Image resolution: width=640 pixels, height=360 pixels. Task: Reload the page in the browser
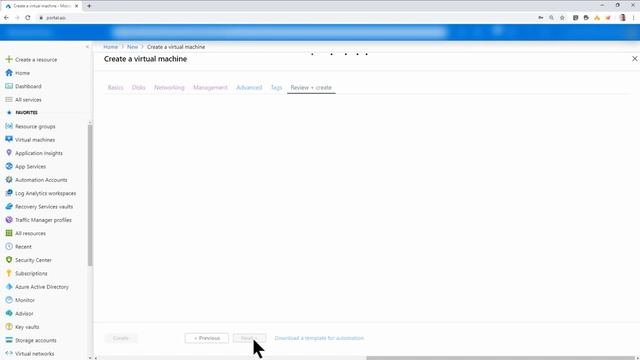pyautogui.click(x=28, y=18)
